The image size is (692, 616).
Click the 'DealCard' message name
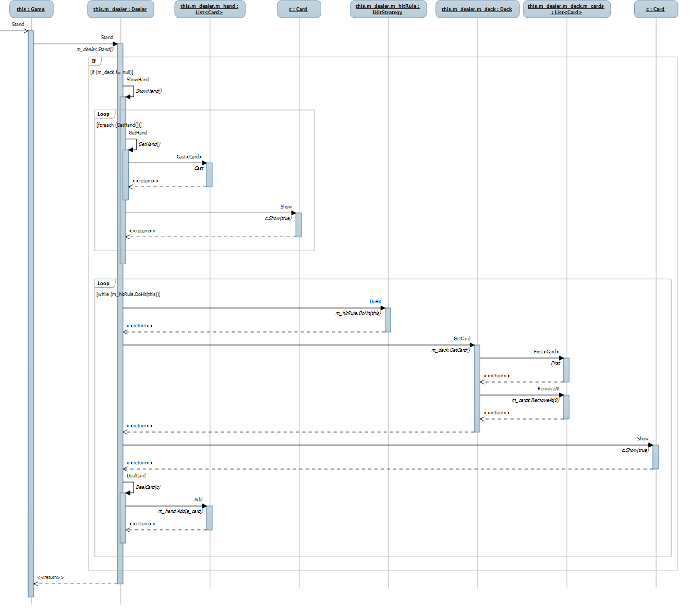(x=136, y=476)
